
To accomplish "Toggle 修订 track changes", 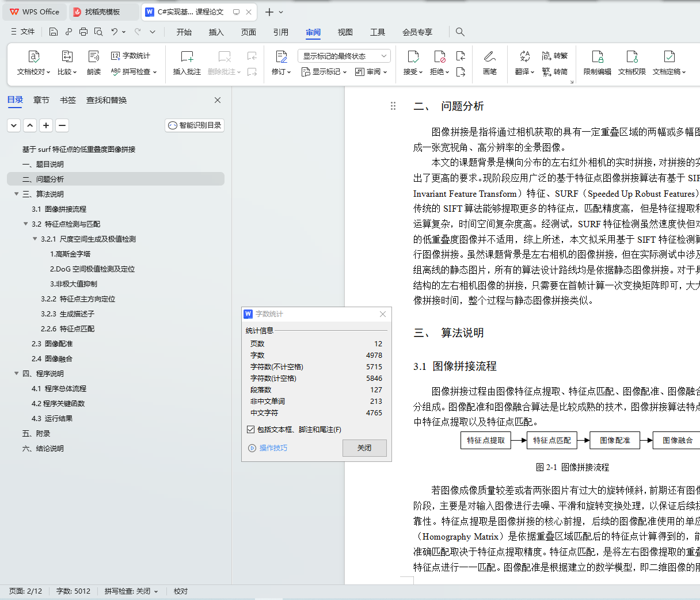I will (281, 63).
